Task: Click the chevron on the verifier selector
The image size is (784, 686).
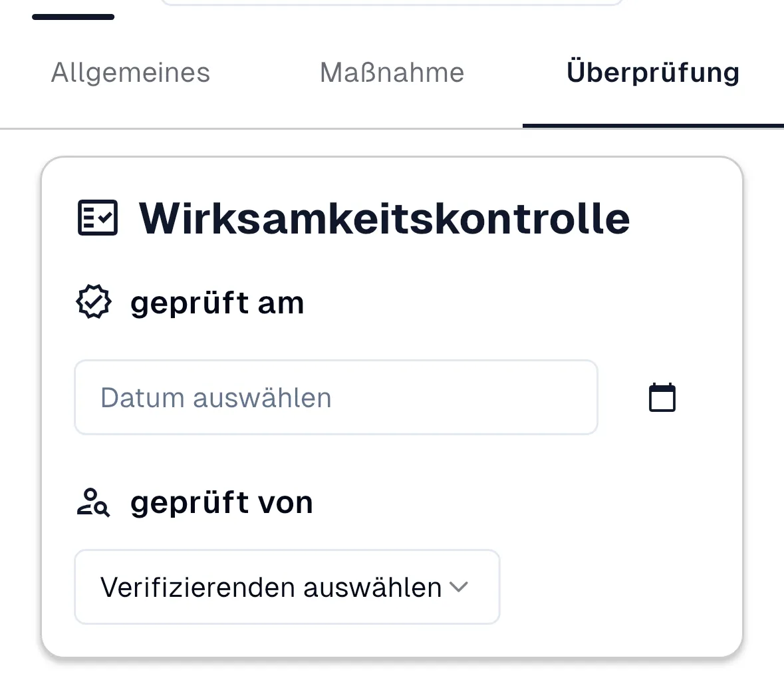Action: (x=459, y=586)
